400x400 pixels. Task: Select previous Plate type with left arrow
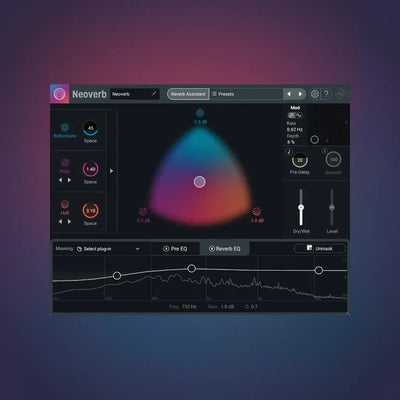60,180
